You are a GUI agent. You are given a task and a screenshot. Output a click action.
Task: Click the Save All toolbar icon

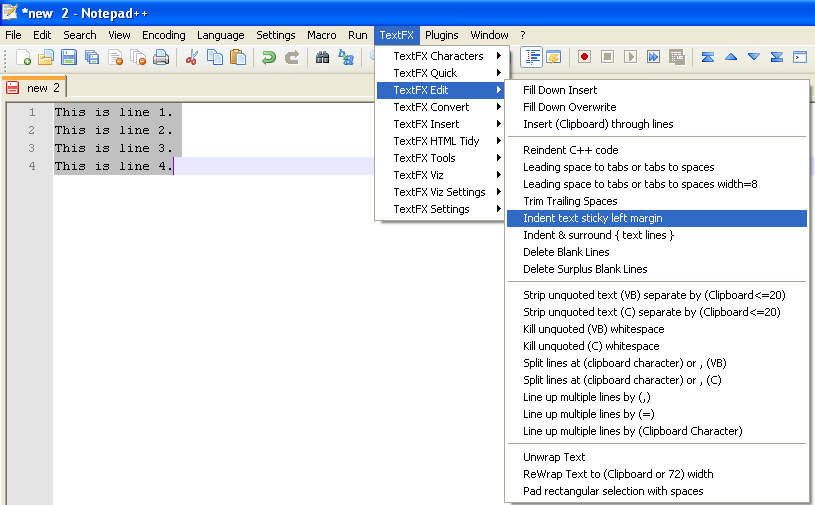click(92, 57)
